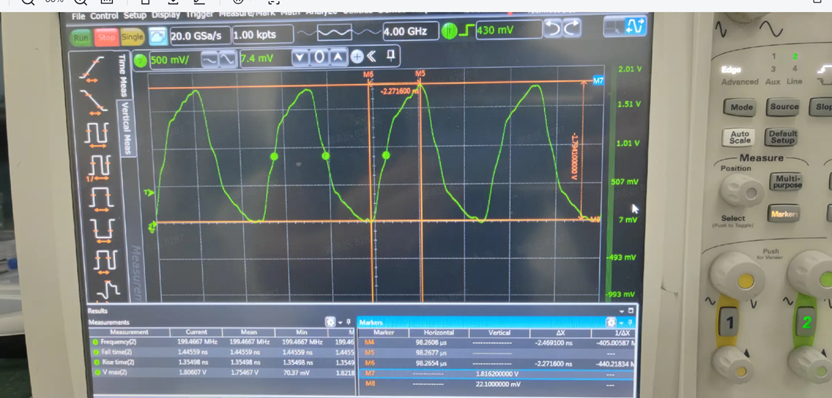This screenshot has width=832, height=398.
Task: Click the cloud auto-scale icon beside Single
Action: [x=158, y=36]
